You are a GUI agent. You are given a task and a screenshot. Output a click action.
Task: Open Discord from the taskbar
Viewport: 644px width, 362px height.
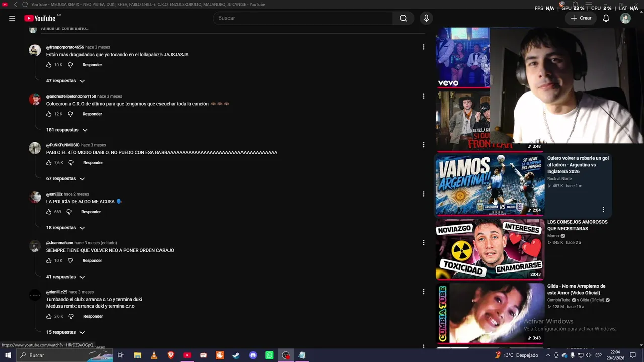pyautogui.click(x=253, y=355)
